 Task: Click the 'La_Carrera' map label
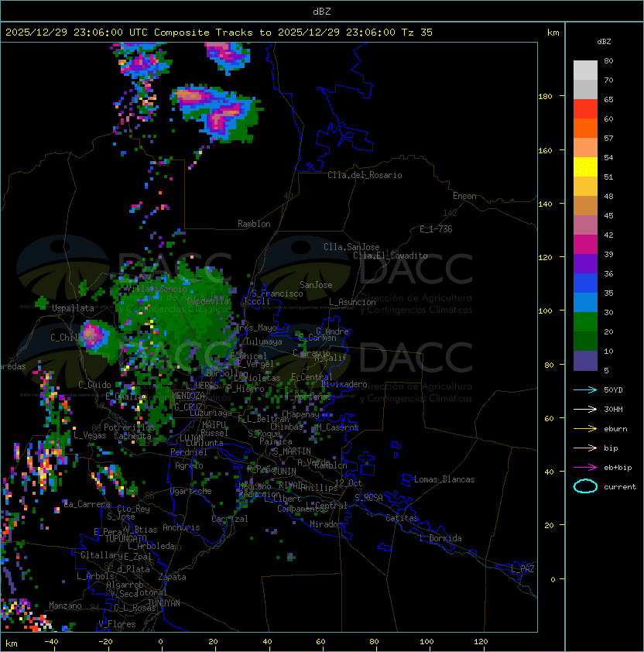pyautogui.click(x=87, y=504)
